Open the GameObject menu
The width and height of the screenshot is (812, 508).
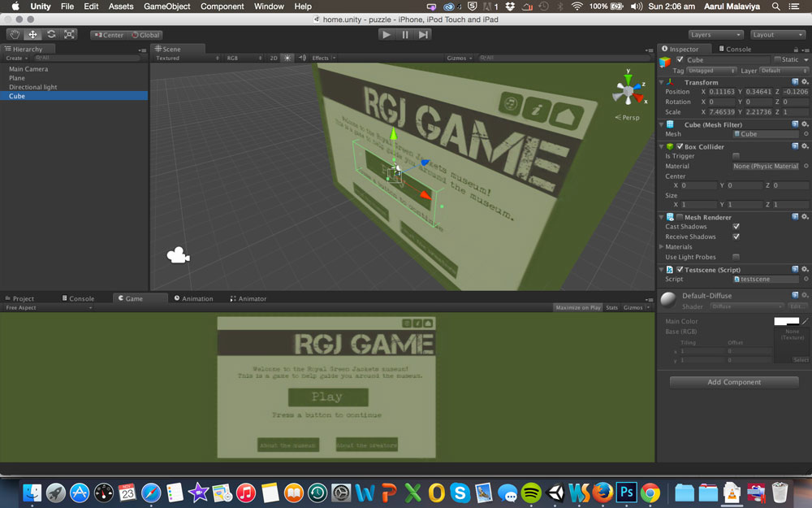[166, 7]
